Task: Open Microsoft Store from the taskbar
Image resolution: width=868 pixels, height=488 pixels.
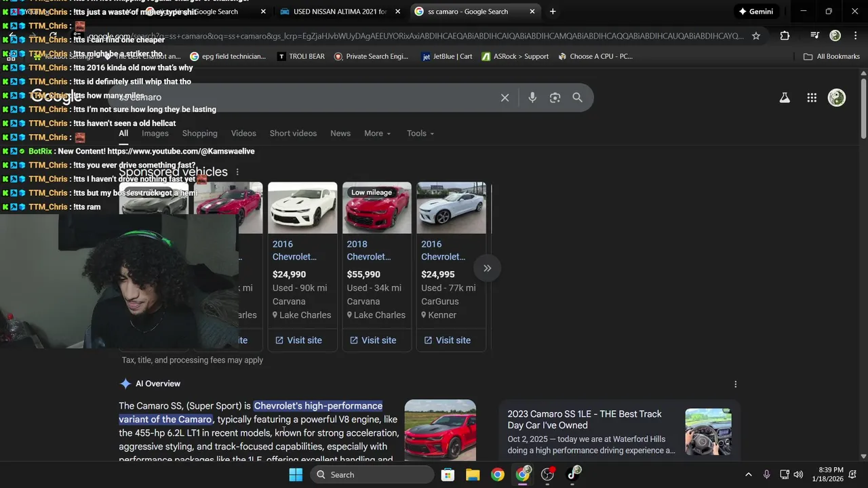Action: pyautogui.click(x=448, y=474)
